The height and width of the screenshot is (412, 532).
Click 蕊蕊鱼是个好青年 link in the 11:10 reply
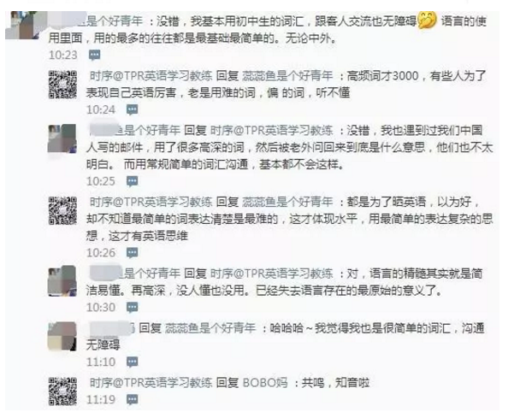coord(210,328)
